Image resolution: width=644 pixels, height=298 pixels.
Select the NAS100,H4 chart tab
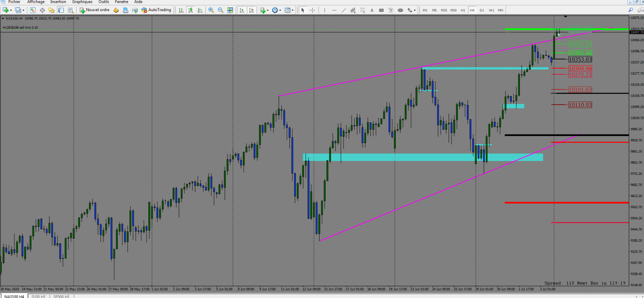[x=14, y=296]
